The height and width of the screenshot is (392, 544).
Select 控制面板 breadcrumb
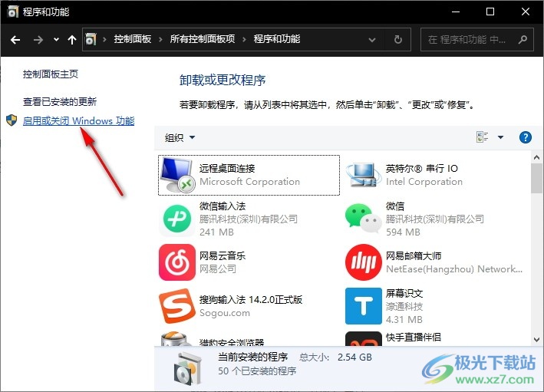coord(133,39)
